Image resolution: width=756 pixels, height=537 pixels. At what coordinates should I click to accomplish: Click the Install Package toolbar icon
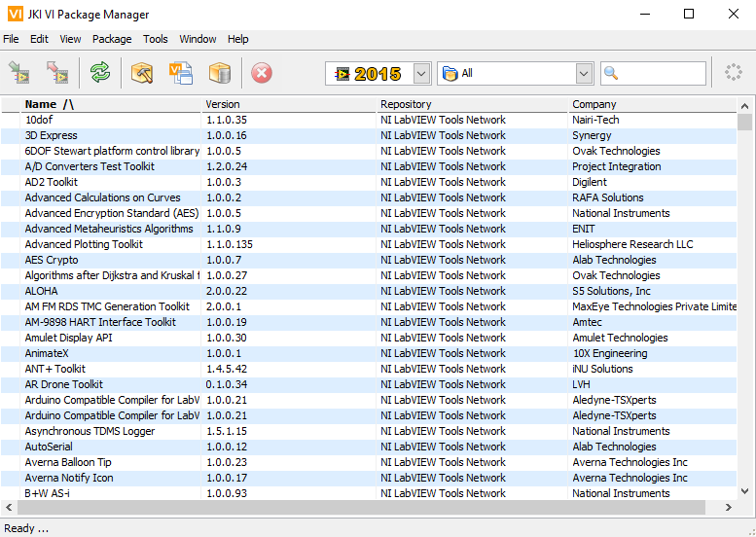click(19, 73)
